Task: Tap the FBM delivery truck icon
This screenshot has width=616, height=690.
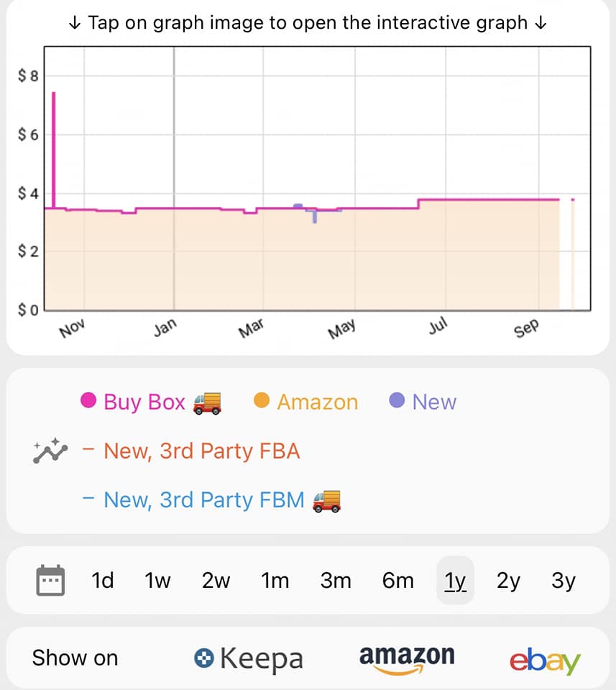Action: (326, 501)
